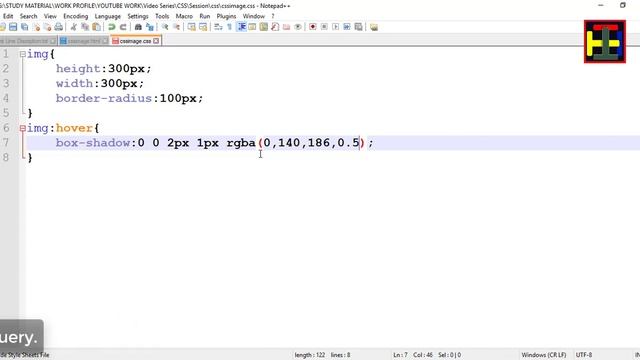Open Find with the binoculars icon

click(138, 27)
